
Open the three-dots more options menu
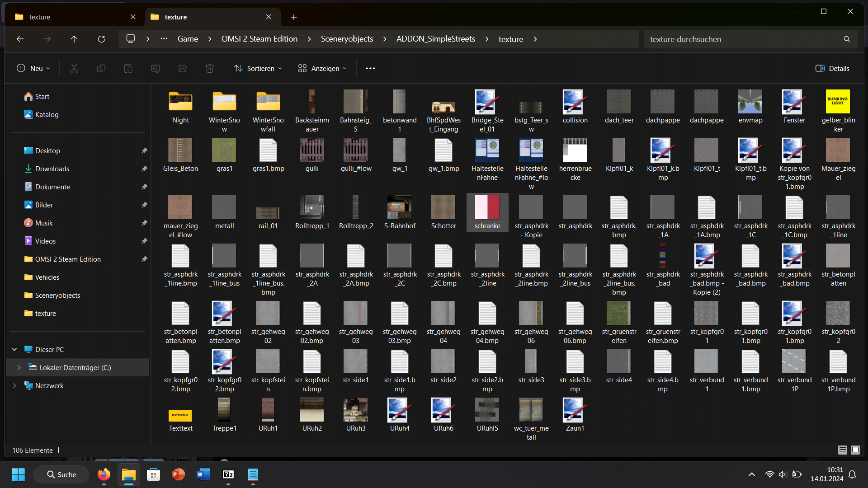[370, 68]
